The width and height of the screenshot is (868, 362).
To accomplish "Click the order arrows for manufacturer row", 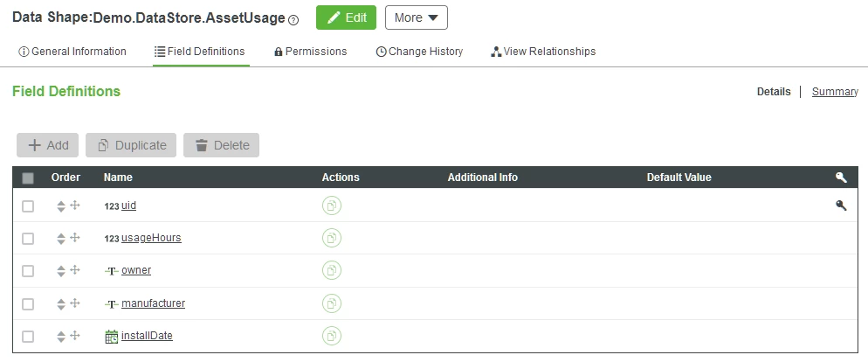I will 61,303.
